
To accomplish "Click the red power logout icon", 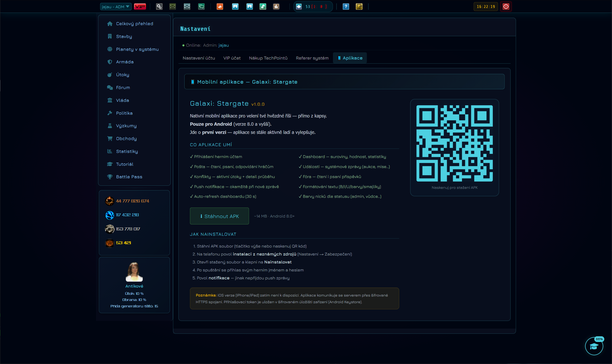I will click(x=506, y=7).
